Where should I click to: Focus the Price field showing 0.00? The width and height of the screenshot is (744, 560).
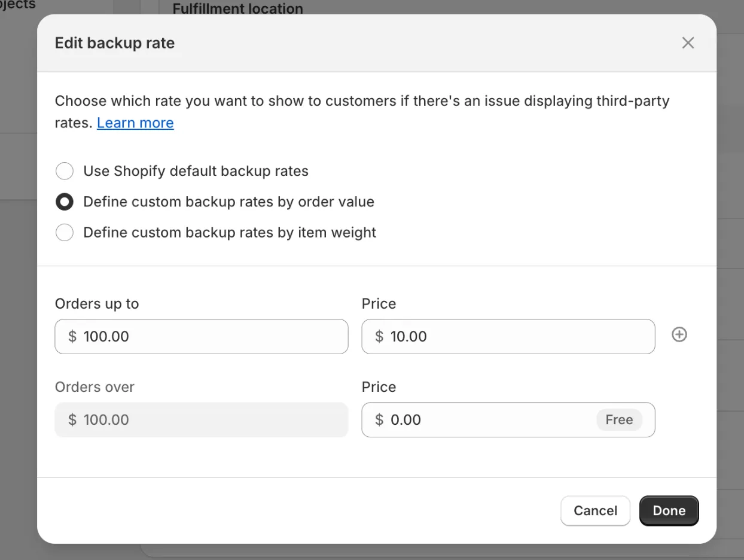click(x=484, y=419)
